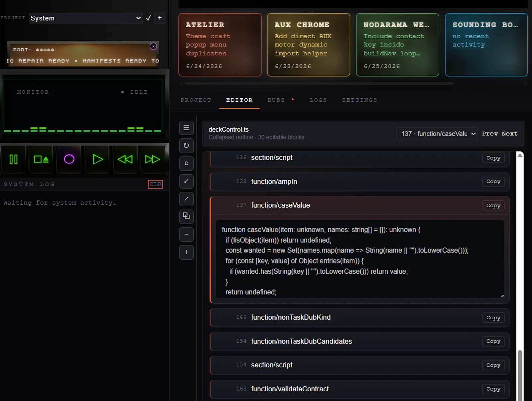Click the code textarea resize handle

coord(502,296)
